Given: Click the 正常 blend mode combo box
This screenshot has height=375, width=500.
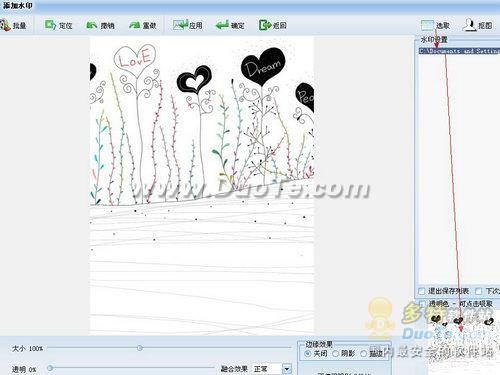Looking at the screenshot, I should point(271,369).
